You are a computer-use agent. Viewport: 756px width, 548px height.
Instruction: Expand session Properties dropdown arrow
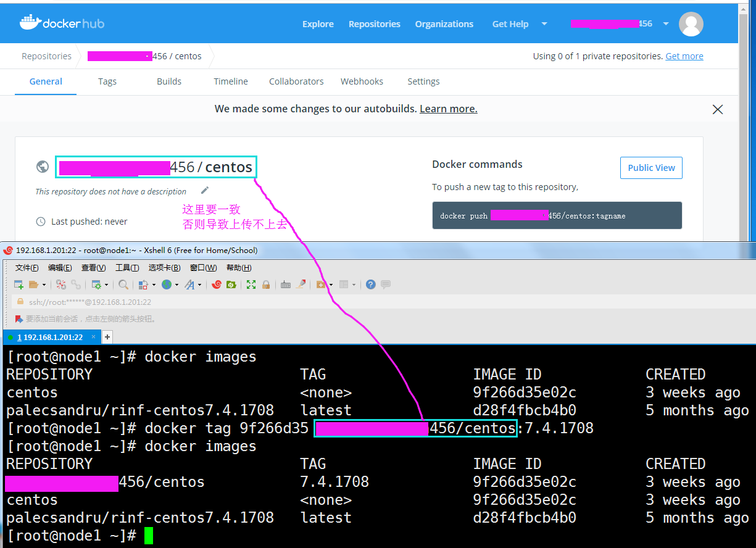click(106, 285)
